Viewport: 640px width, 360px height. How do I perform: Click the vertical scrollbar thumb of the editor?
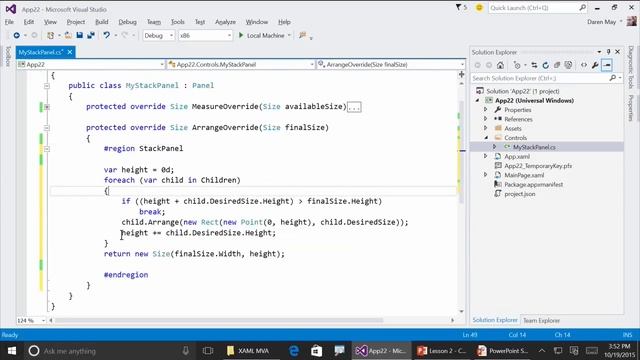click(x=462, y=152)
